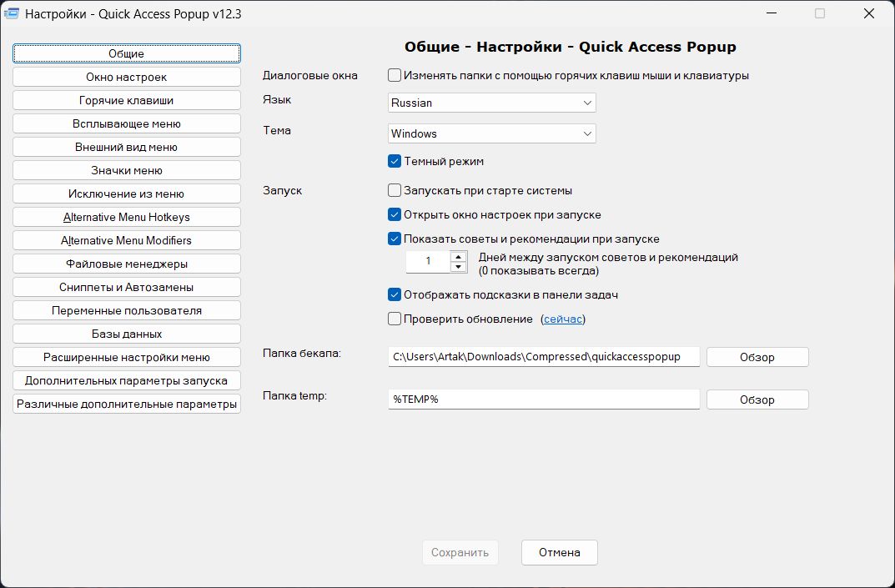Go to Значки меню settings

[127, 170]
